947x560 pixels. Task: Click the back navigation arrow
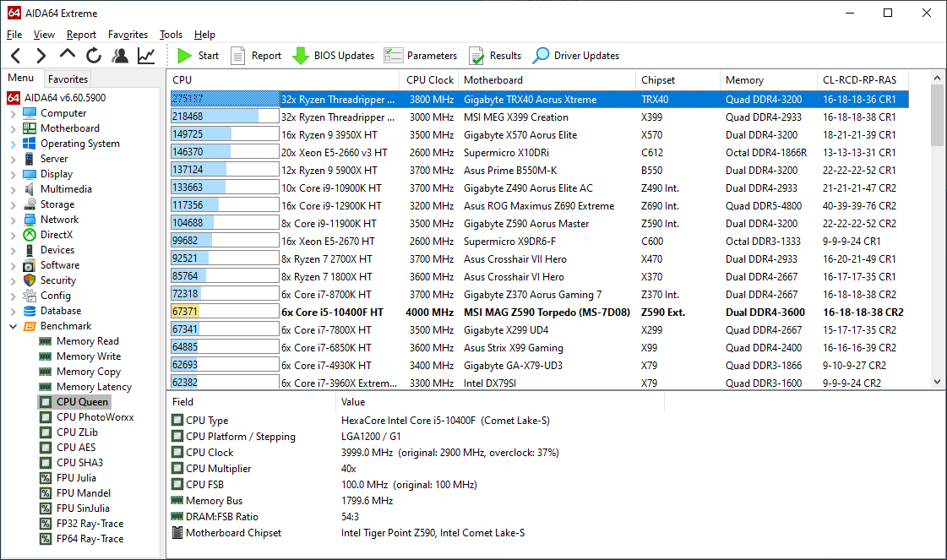tap(15, 56)
